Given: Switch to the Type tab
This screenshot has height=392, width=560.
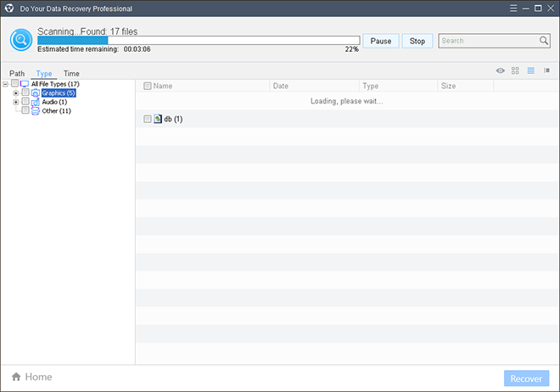Looking at the screenshot, I should pos(44,74).
